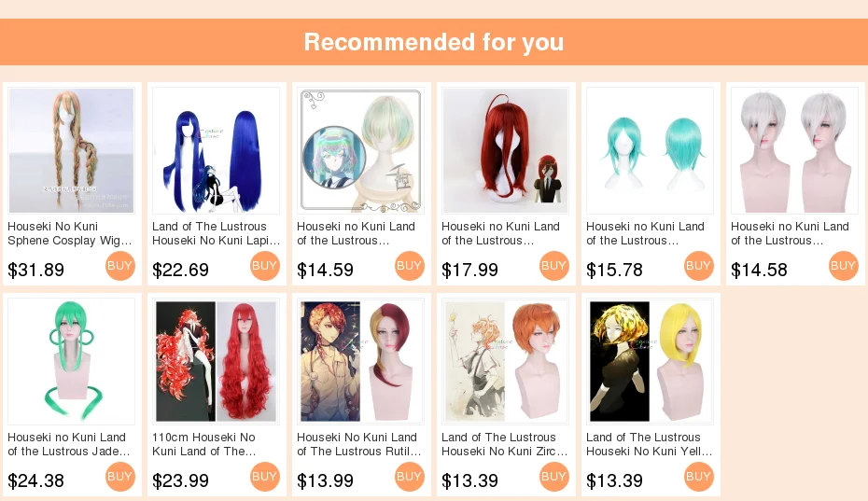Open the Land of The Lustrous Rutile title link

point(358,444)
